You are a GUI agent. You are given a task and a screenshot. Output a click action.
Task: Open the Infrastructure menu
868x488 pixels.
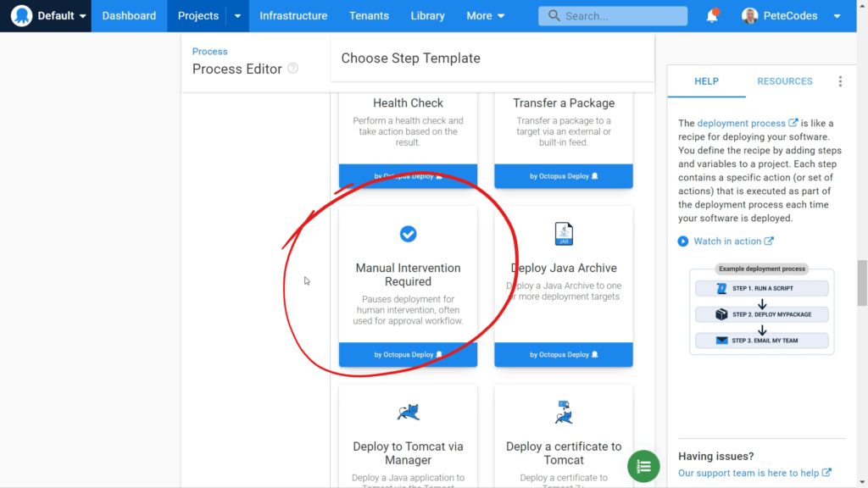click(293, 15)
